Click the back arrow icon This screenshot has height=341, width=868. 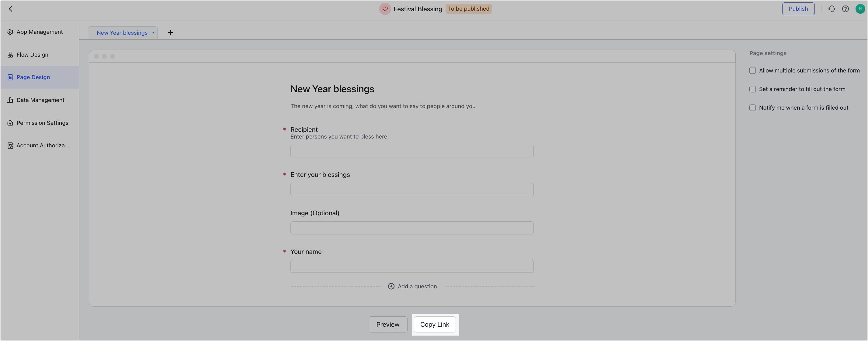[11, 9]
